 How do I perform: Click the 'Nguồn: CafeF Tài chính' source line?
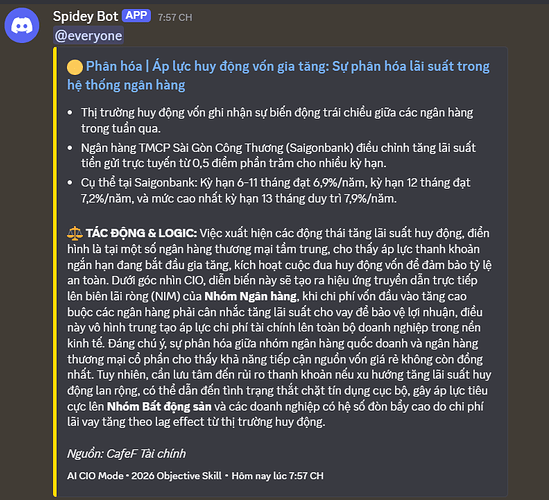126,454
